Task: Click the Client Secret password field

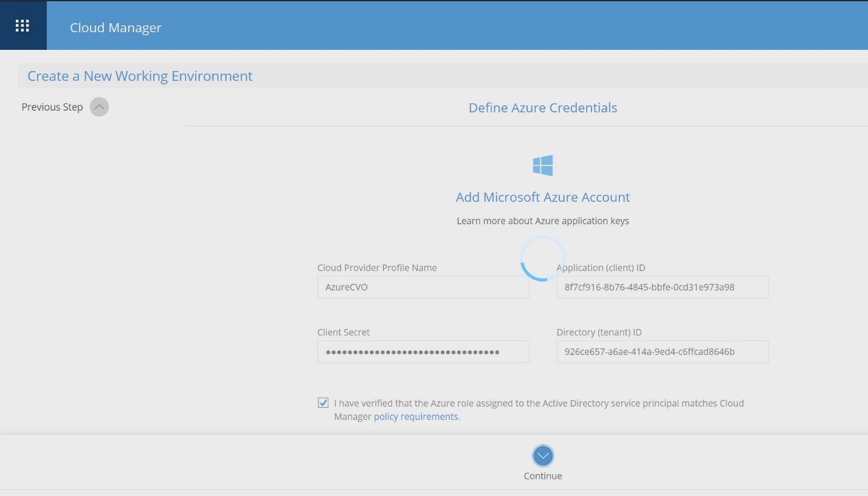Action: tap(423, 351)
